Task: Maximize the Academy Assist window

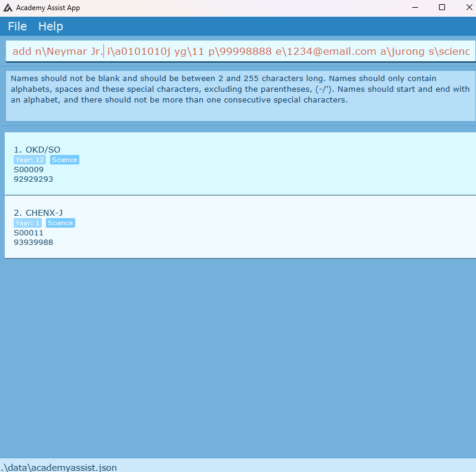Action: pos(442,8)
